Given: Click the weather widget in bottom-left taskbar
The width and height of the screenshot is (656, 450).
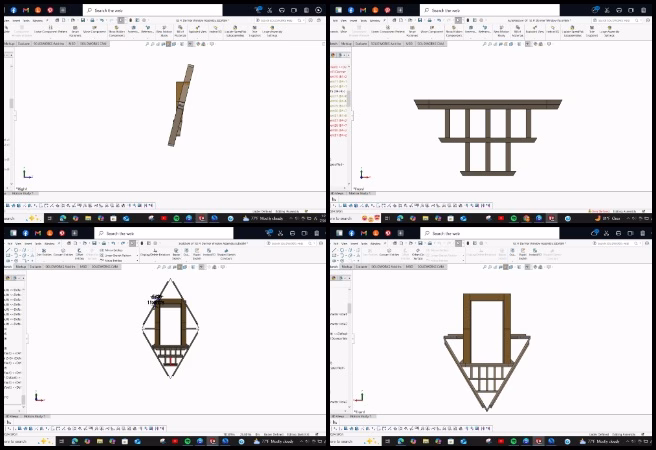Looking at the screenshot, I should click(x=271, y=441).
